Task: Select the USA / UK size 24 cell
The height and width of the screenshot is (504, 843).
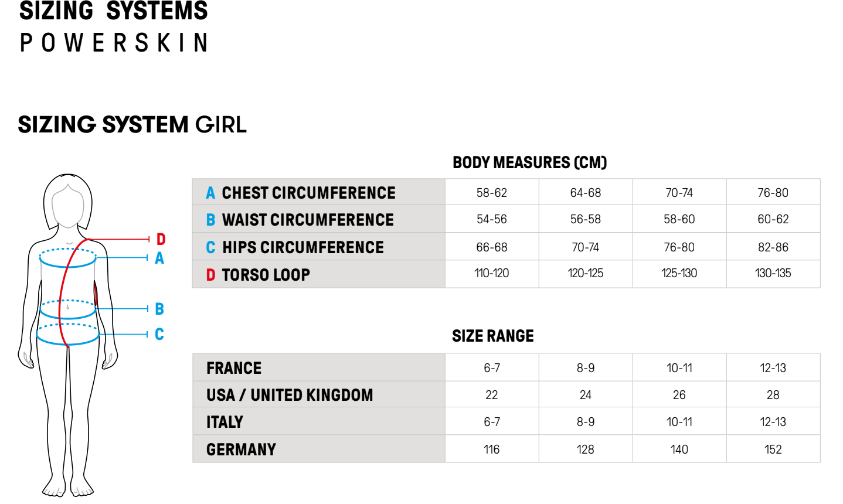Action: (x=585, y=395)
